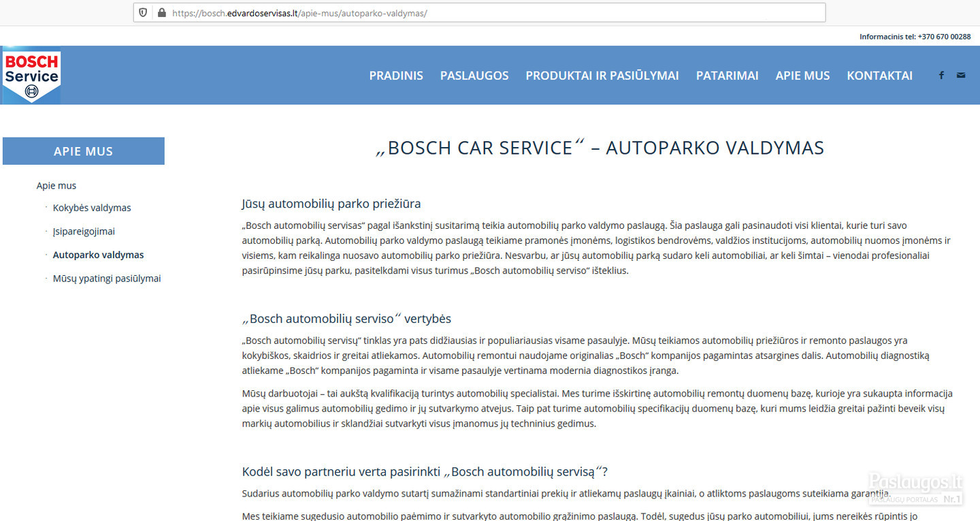Open the PRADINIS menu item

(396, 76)
